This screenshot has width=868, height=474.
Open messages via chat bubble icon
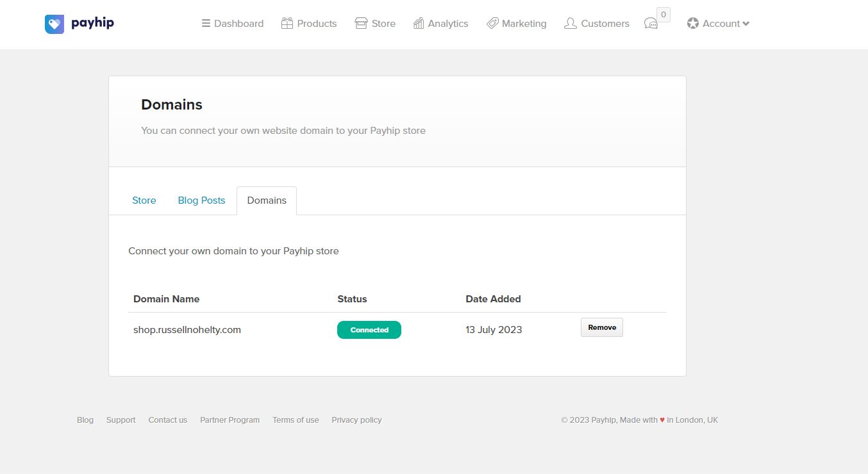point(651,24)
